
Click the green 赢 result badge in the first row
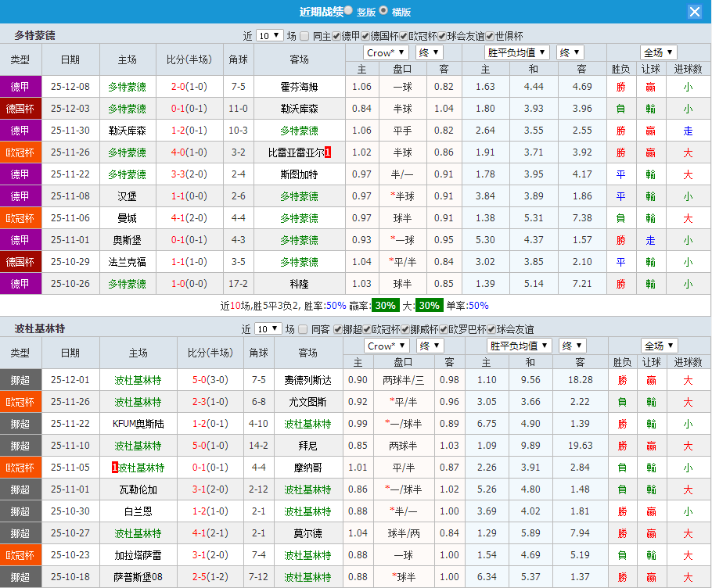[650, 86]
